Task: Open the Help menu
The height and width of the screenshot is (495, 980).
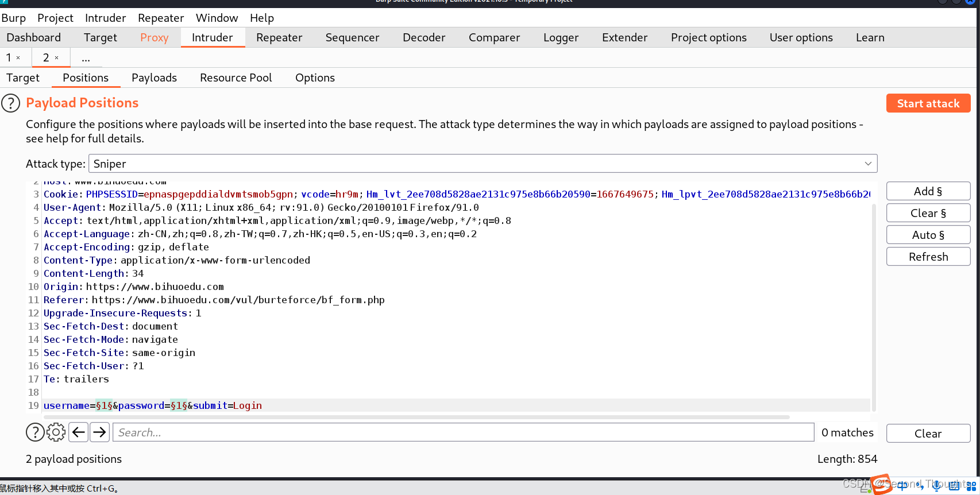Action: [261, 18]
